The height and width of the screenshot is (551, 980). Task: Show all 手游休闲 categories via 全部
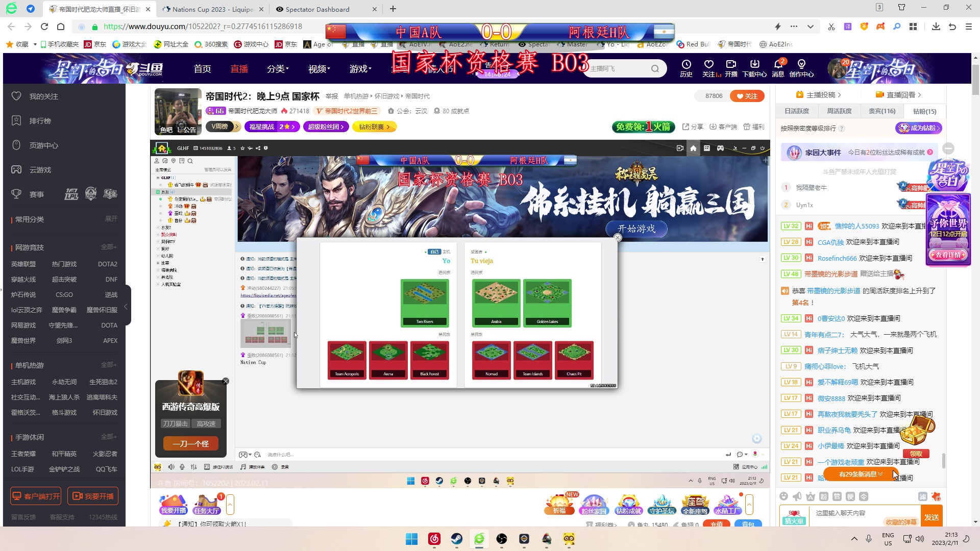(108, 437)
